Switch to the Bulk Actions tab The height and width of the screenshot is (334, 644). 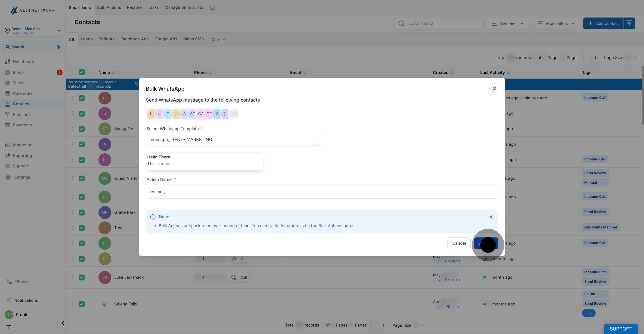[109, 7]
